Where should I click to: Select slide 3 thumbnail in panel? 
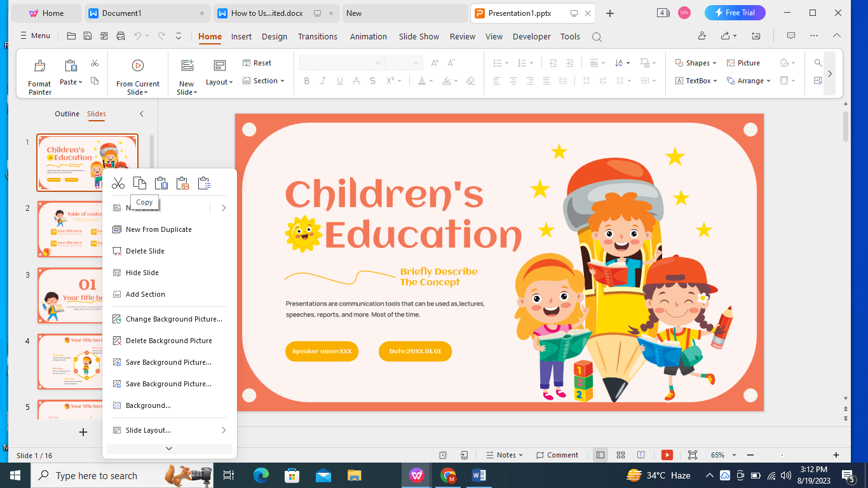(x=70, y=296)
